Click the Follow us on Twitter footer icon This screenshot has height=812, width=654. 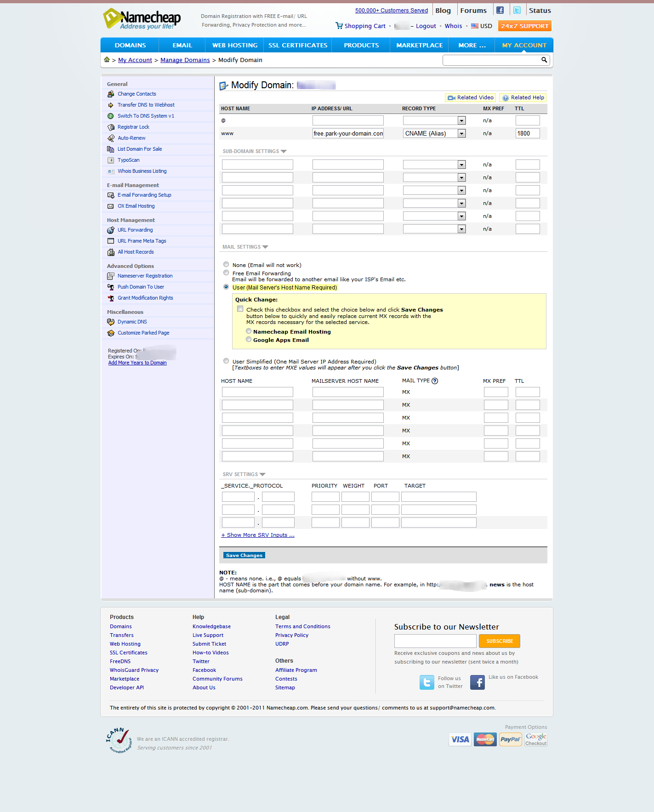coord(427,682)
